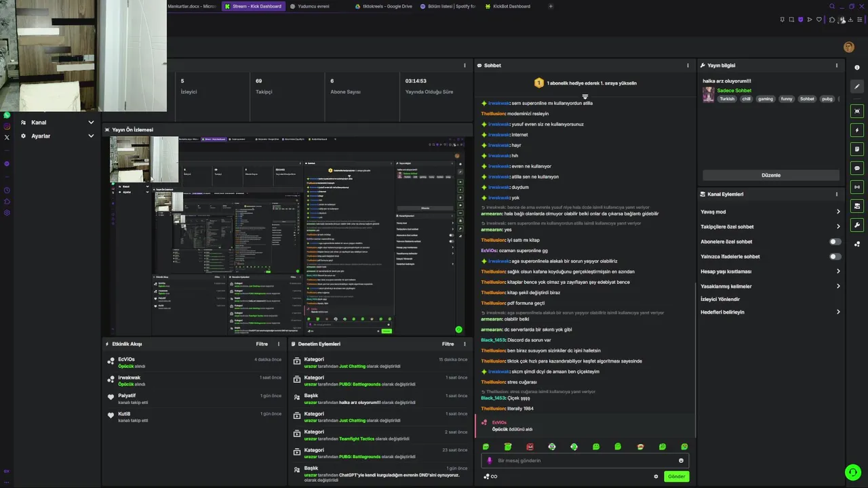This screenshot has width=868, height=488.
Task: Open Hesap yaşı kısıtlaması options
Action: pos(770,271)
